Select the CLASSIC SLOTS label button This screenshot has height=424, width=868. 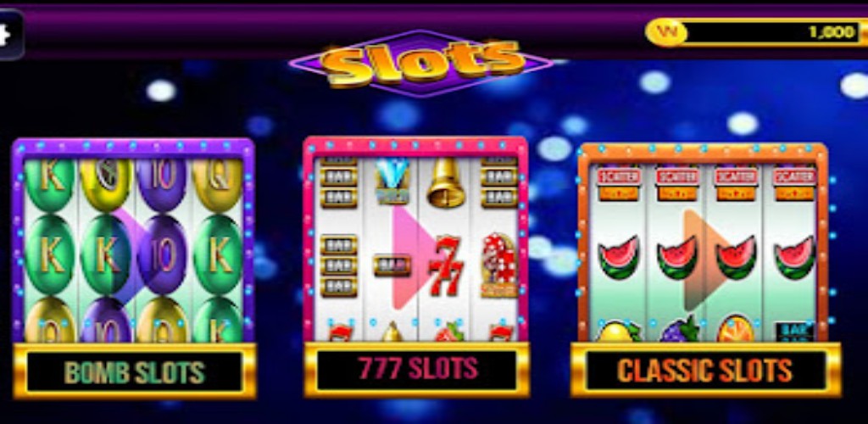point(704,371)
